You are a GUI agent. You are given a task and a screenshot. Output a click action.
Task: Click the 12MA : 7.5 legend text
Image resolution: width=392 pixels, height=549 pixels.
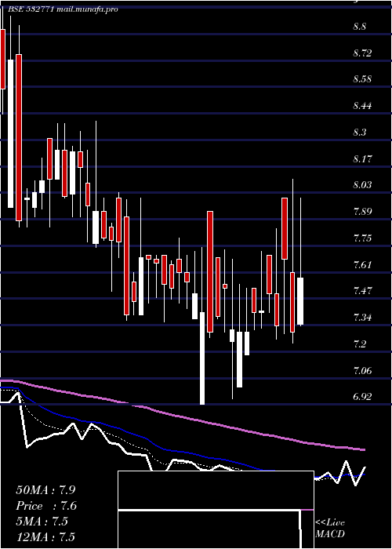pos(45,536)
